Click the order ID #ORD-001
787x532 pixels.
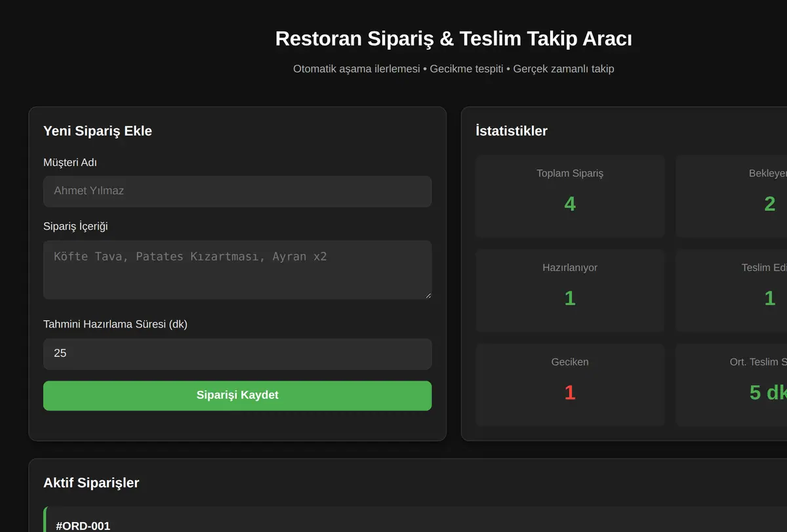(83, 526)
